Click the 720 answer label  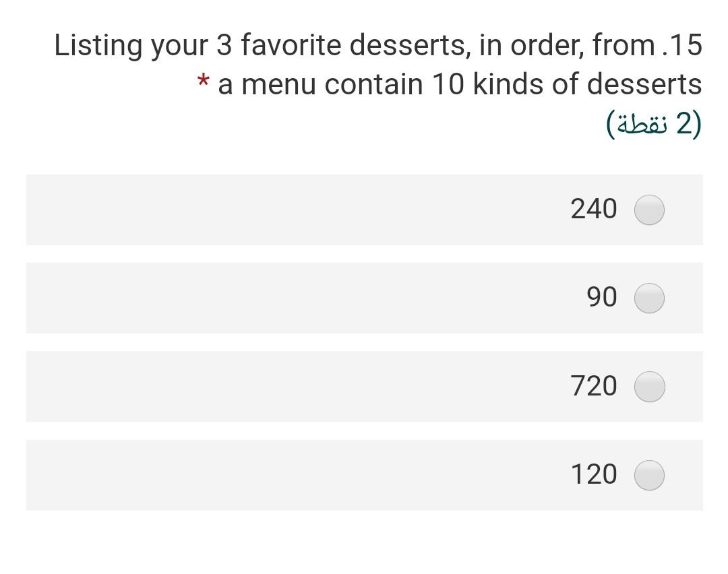click(594, 385)
